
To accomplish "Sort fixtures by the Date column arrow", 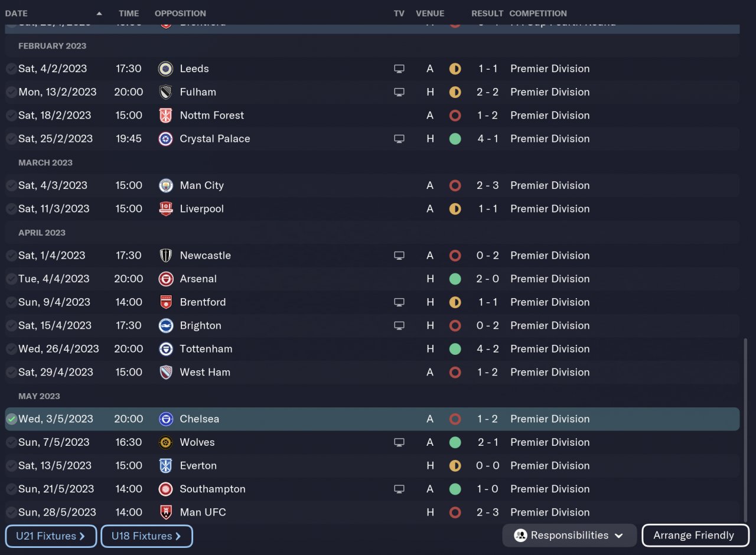I will (99, 13).
